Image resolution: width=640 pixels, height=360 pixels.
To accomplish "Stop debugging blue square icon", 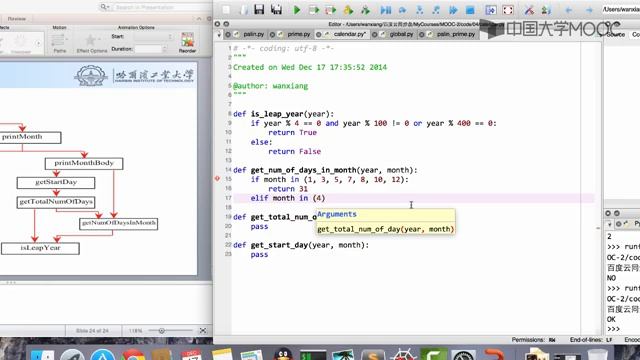I will 470,10.
